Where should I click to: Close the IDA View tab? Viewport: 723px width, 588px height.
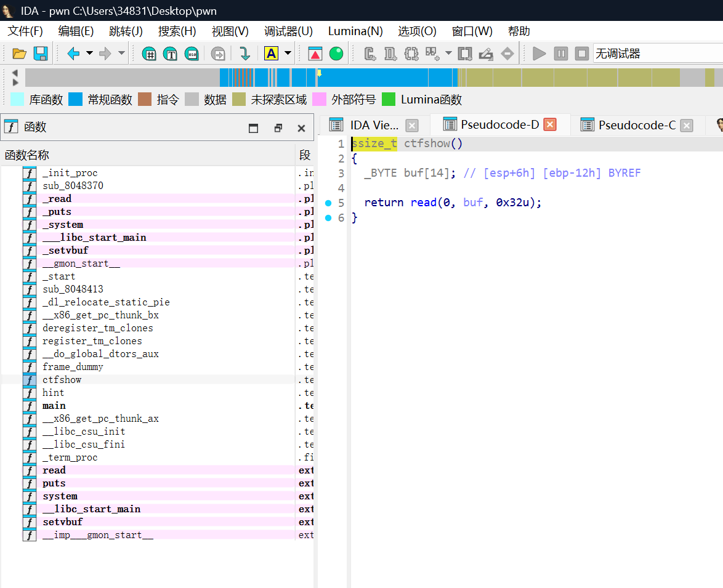pos(412,126)
